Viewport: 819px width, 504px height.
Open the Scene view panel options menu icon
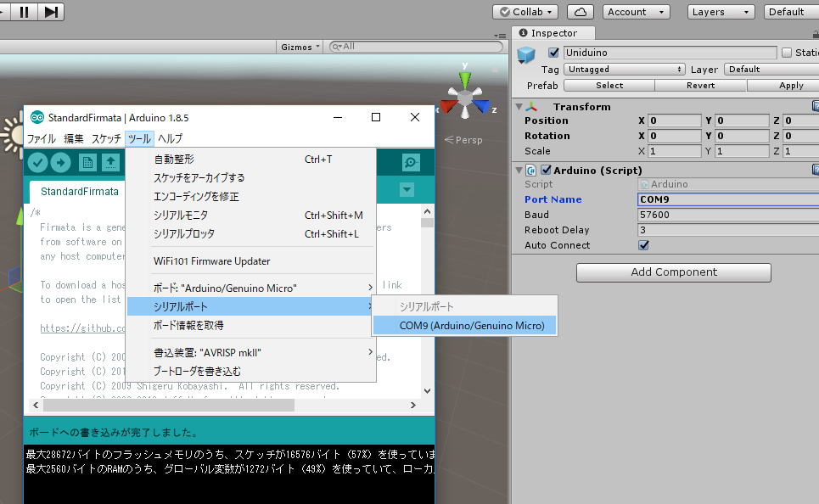(x=500, y=36)
